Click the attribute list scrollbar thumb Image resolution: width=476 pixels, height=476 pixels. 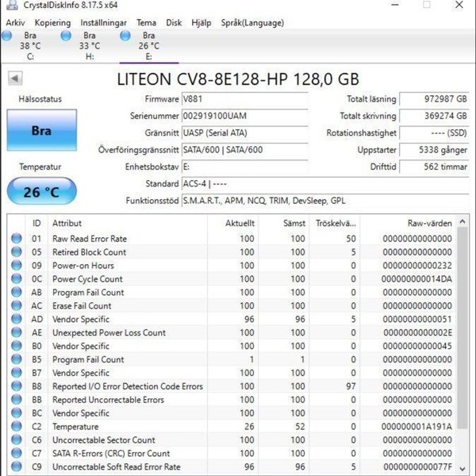click(463, 328)
